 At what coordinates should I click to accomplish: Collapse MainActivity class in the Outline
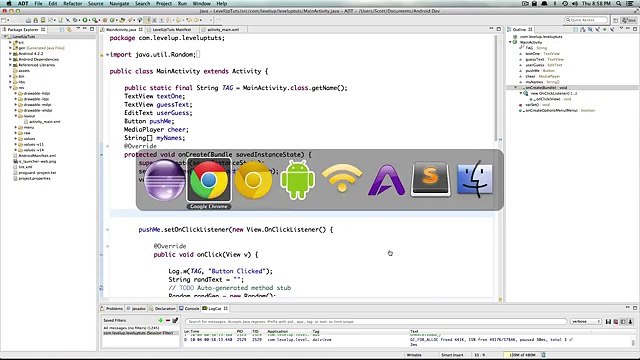point(510,42)
